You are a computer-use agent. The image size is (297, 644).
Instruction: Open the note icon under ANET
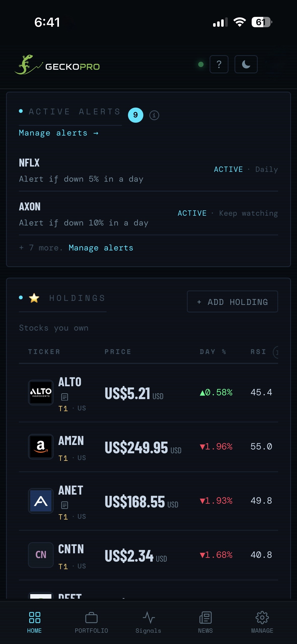point(64,505)
